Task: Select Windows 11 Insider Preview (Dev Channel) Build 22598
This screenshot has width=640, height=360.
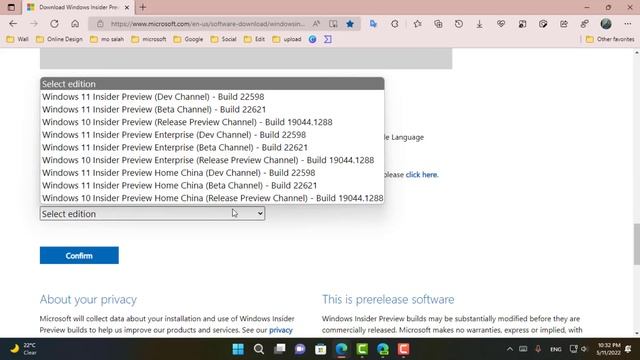Action: coord(212,97)
